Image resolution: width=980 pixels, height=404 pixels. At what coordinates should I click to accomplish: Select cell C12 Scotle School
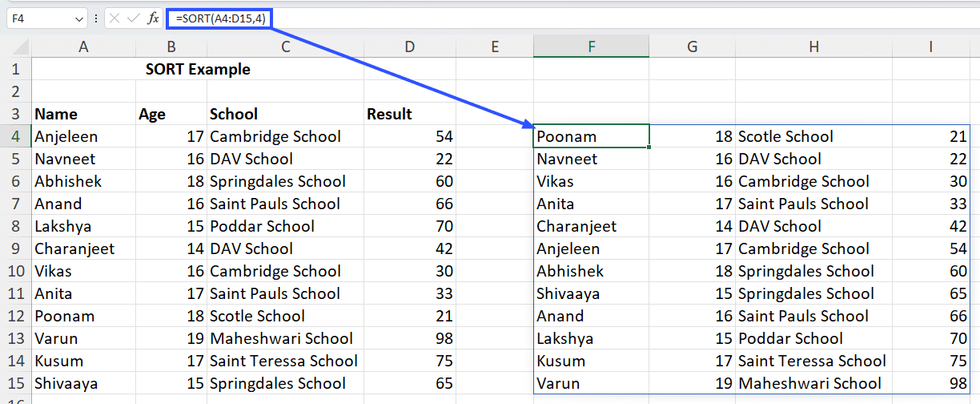(285, 316)
